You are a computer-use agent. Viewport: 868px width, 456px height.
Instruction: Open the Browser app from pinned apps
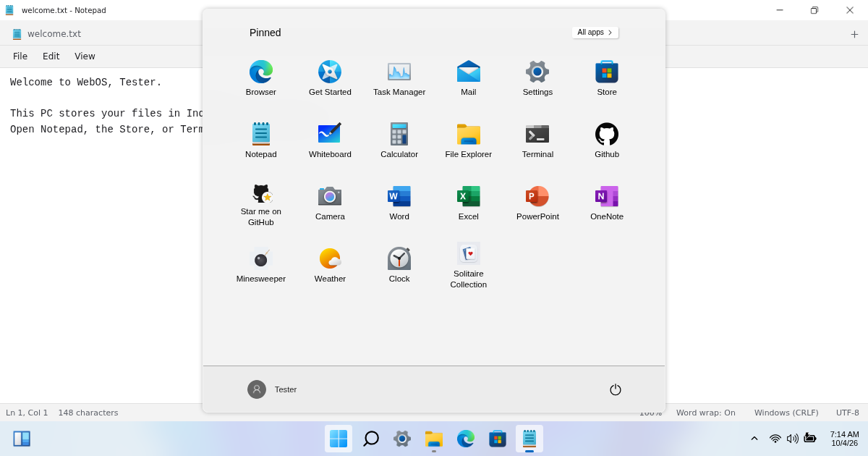point(261,78)
